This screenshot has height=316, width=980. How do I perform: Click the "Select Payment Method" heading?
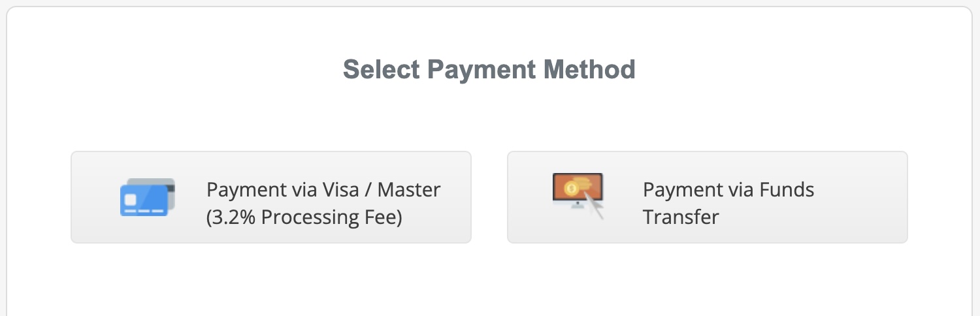click(x=489, y=69)
